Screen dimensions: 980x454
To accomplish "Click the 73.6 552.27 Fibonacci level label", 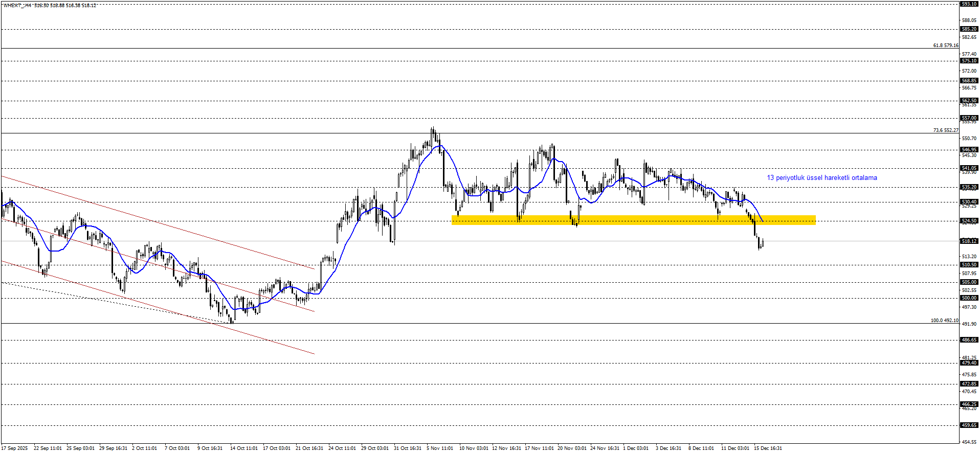I will coord(945,130).
